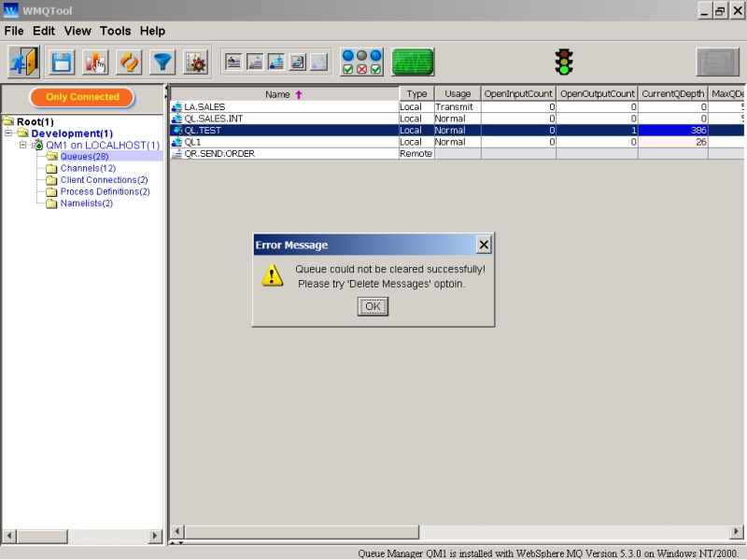Click the QM1 queue manager node icon
747x560 pixels.
click(38, 145)
